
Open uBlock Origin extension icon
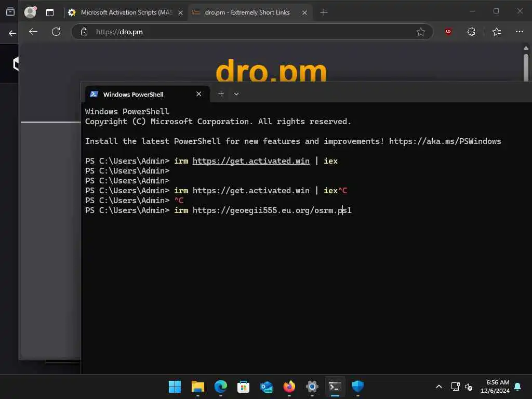pos(448,32)
